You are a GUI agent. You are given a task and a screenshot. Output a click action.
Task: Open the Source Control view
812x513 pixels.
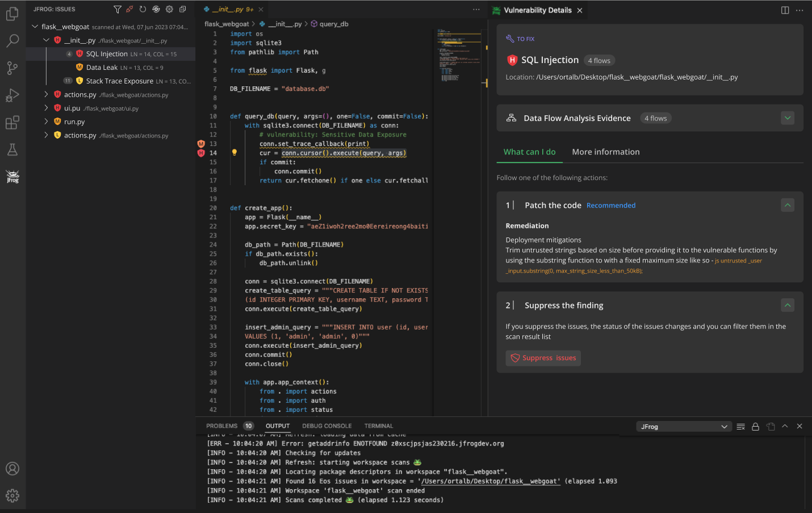[12, 68]
